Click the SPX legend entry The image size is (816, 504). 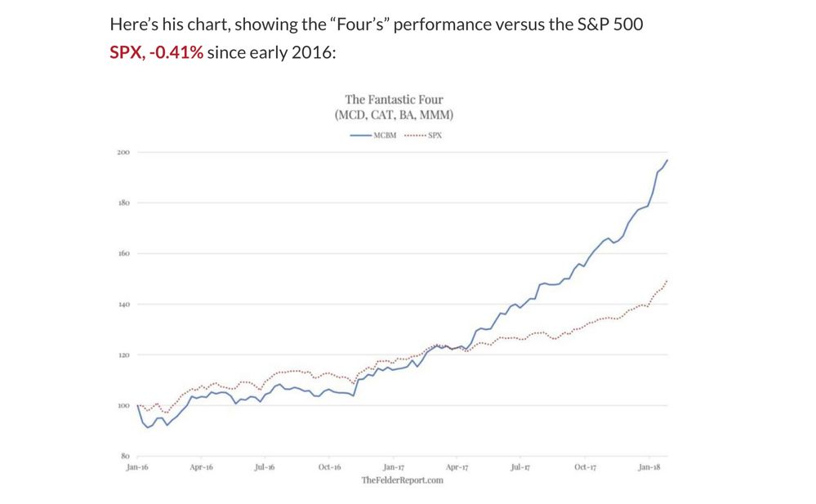435,135
